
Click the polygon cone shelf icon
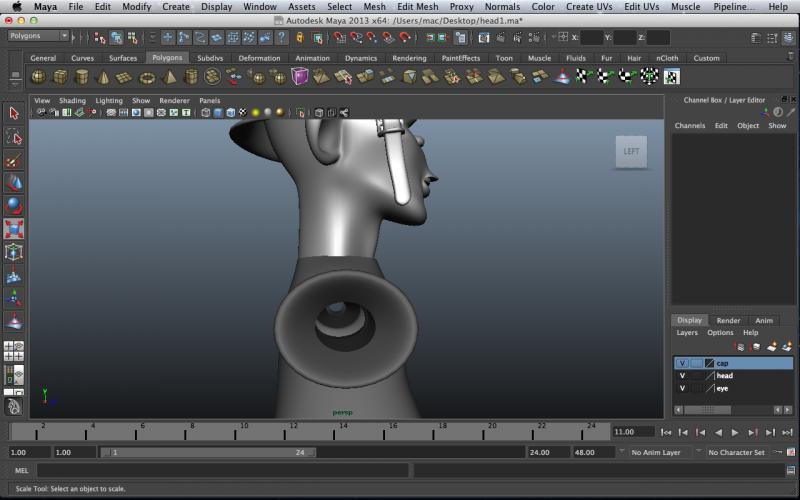tap(104, 77)
